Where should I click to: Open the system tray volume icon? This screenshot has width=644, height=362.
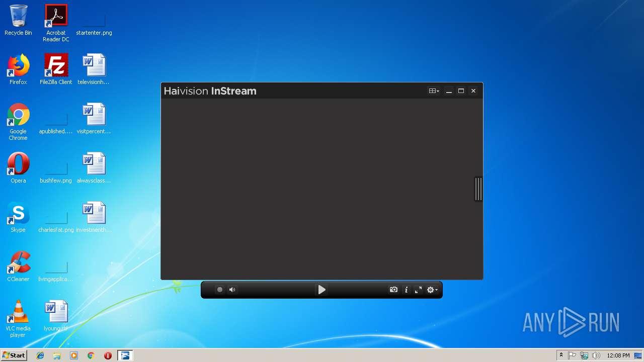tap(596, 355)
